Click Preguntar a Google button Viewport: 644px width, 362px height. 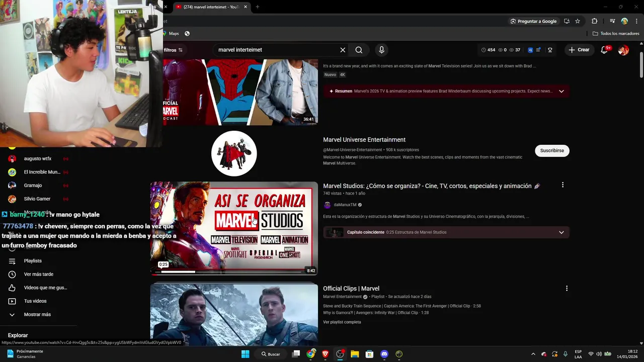(533, 21)
